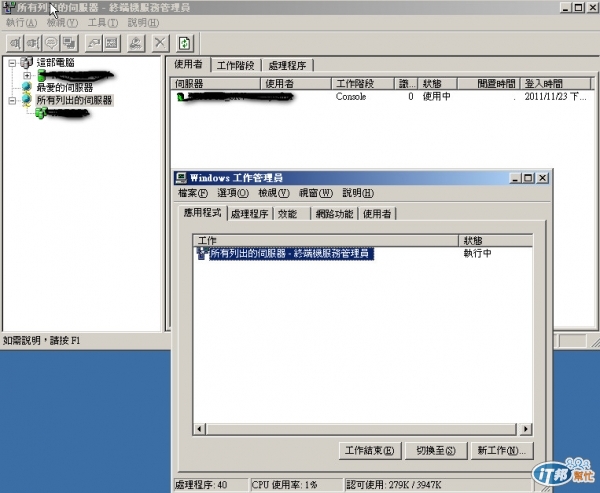This screenshot has width=600, height=493.
Task: Sort by 狀態 column header in Task Manager
Action: pos(496,240)
